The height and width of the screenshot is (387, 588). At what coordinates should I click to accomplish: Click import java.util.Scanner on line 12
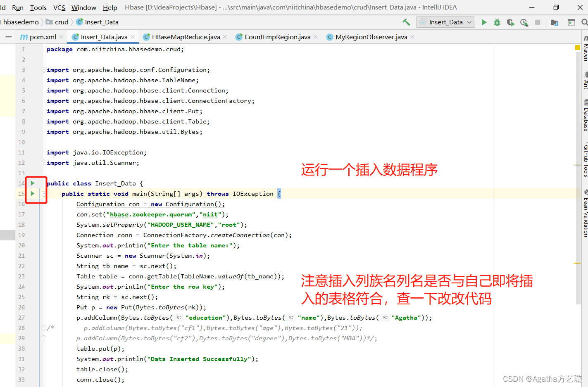93,163
